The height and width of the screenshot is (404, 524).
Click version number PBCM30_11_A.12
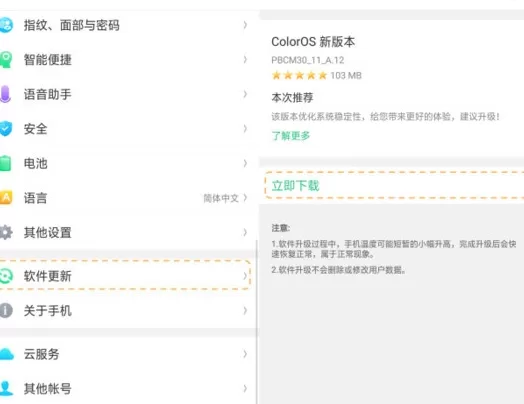[307, 60]
